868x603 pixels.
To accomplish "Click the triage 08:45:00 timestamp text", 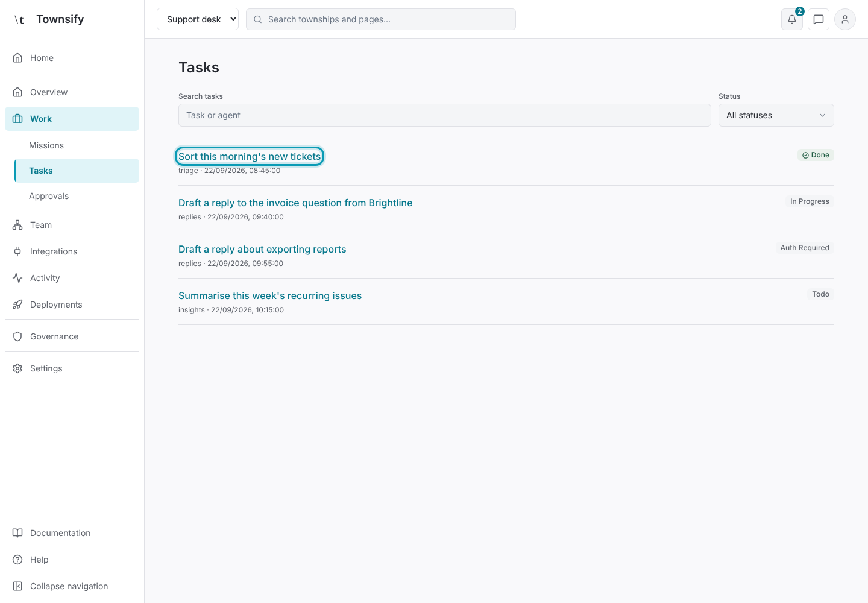I will pyautogui.click(x=229, y=171).
